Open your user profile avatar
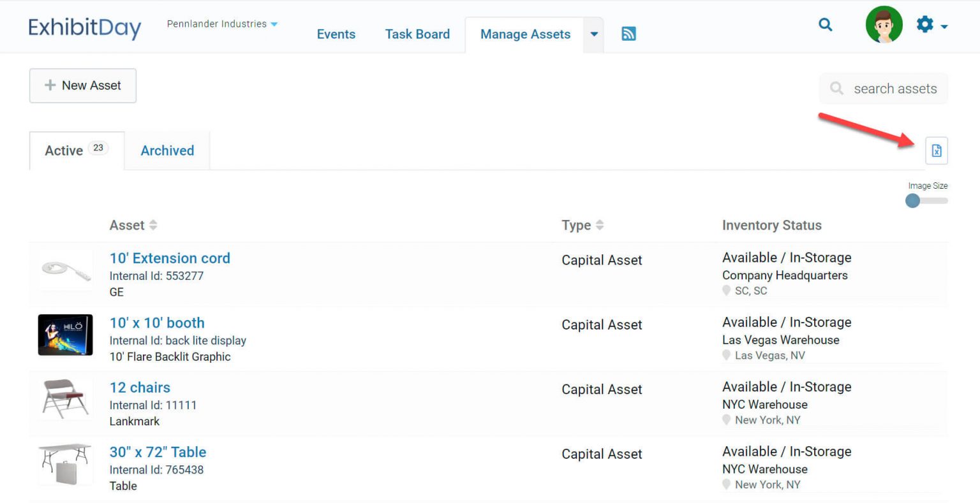The width and height of the screenshot is (980, 503). point(884,26)
